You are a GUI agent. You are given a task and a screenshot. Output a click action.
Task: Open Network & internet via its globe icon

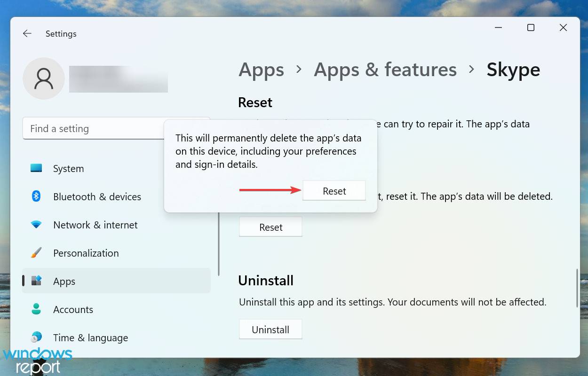[36, 225]
